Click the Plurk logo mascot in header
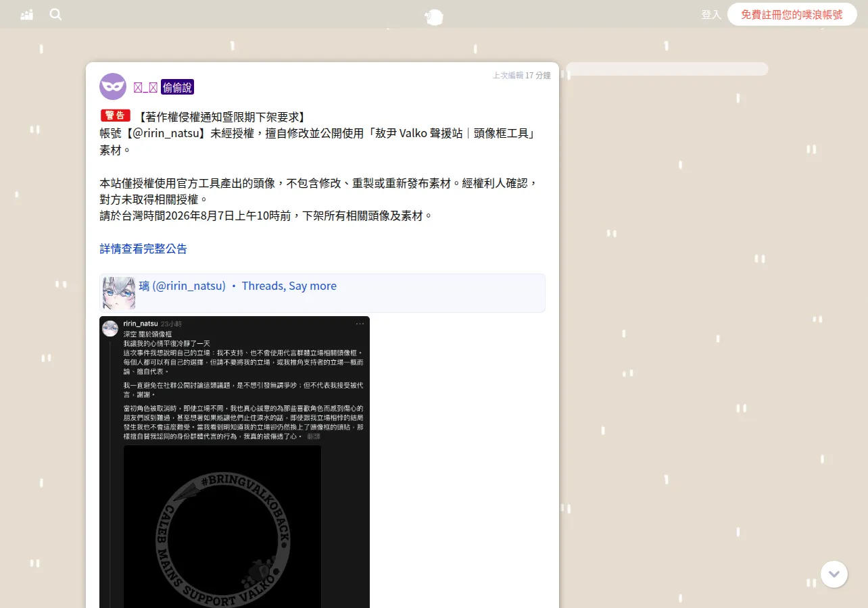The height and width of the screenshot is (608, 868). pyautogui.click(x=434, y=17)
